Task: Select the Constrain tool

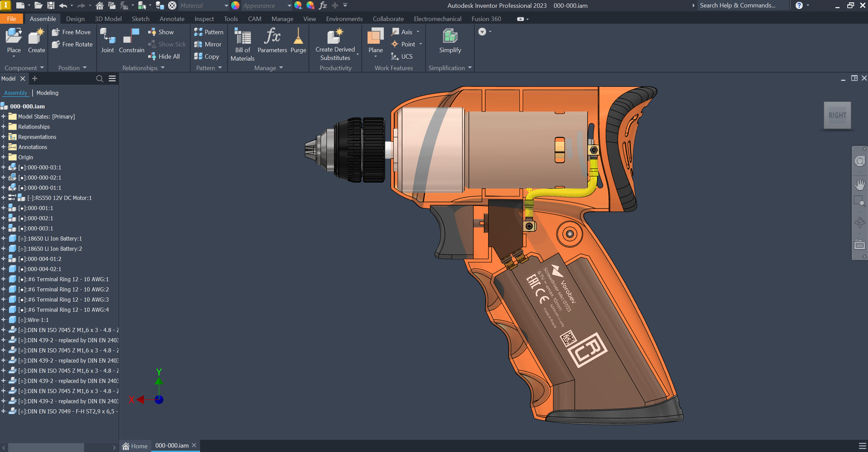Action: pyautogui.click(x=131, y=39)
